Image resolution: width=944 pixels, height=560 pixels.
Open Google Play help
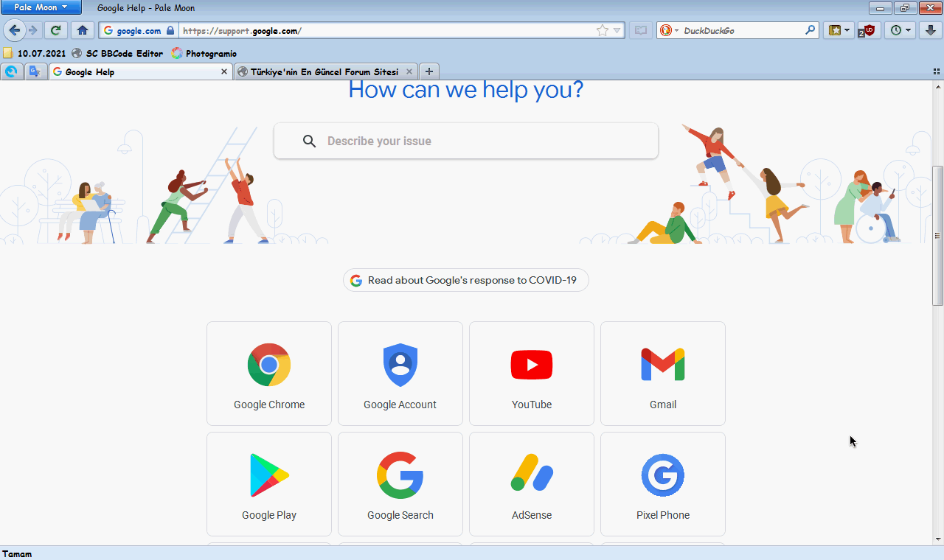point(269,484)
